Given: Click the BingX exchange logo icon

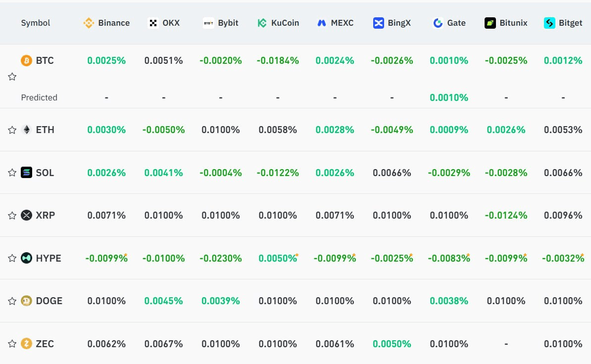Looking at the screenshot, I should (379, 23).
